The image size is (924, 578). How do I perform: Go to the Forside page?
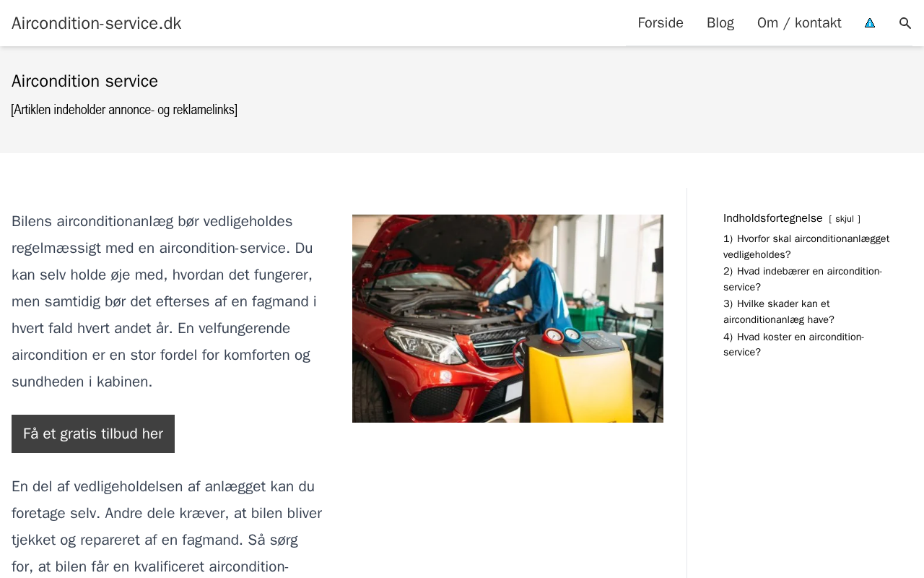[x=661, y=23]
